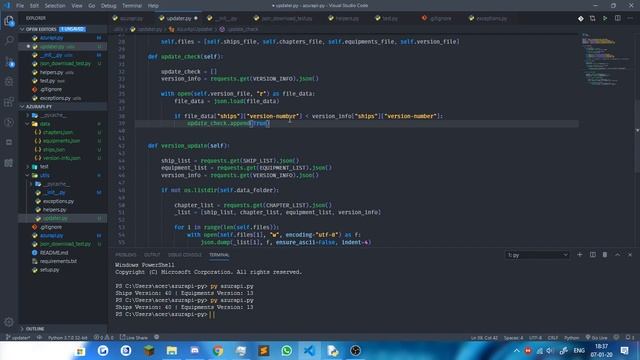Open the Debug menu
The width and height of the screenshot is (640, 360).
tap(109, 6)
